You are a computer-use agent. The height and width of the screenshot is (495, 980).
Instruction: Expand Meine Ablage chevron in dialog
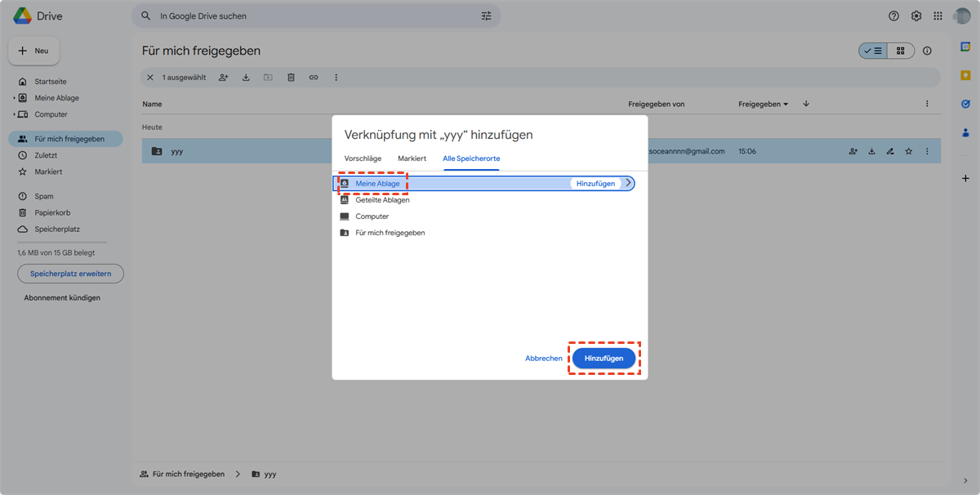tap(627, 184)
